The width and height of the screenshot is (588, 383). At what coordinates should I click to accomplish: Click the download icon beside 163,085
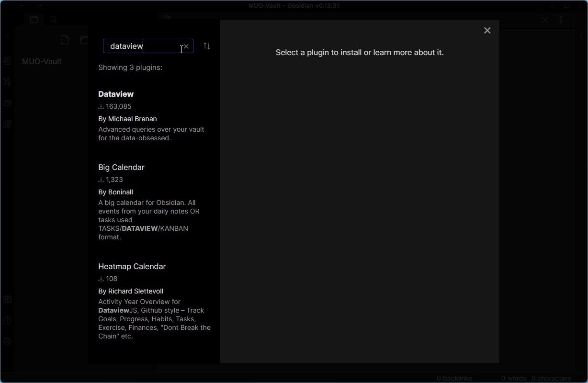[101, 106]
